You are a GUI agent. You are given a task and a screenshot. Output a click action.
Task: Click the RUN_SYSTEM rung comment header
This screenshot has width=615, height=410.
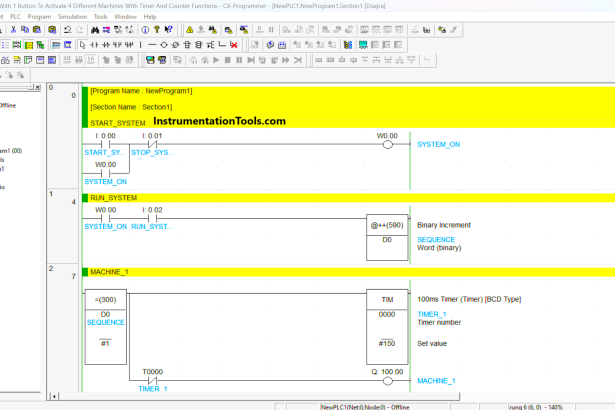[114, 198]
